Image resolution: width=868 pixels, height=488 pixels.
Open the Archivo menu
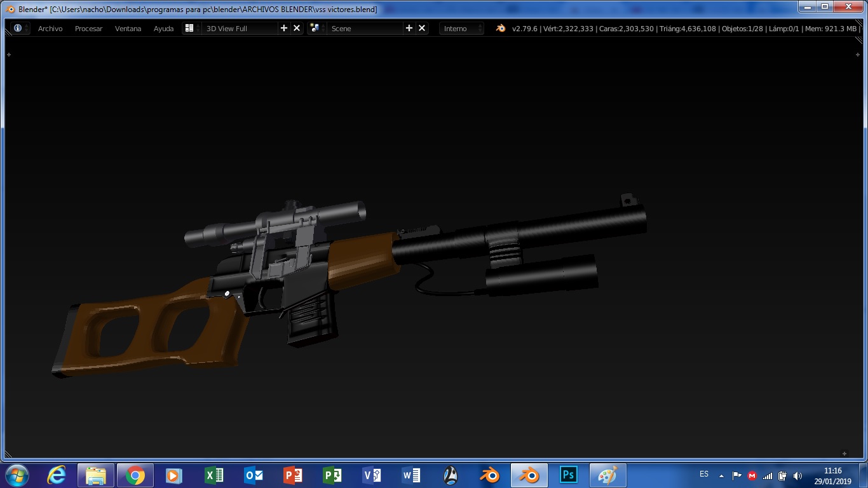coord(50,29)
